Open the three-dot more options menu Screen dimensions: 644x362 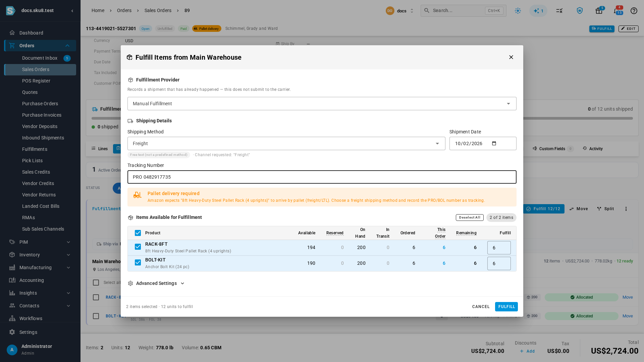pos(626,209)
